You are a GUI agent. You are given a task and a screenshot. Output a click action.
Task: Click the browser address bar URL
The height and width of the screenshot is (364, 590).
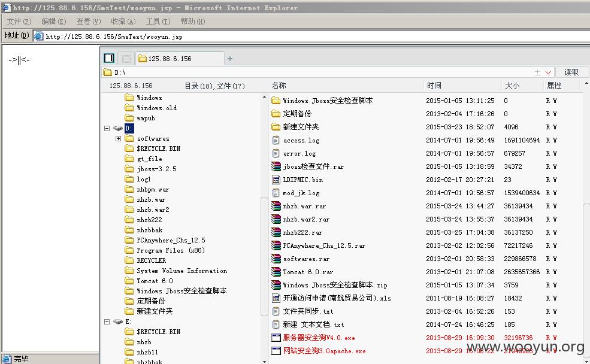pyautogui.click(x=114, y=37)
